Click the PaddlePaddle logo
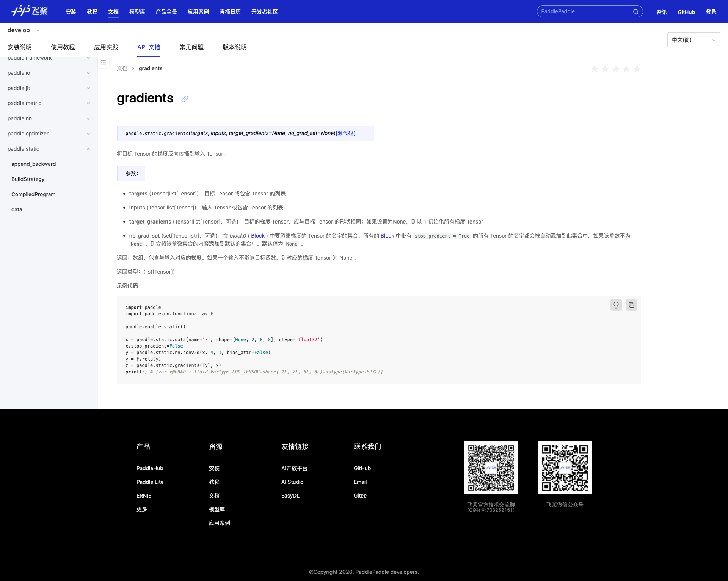 pyautogui.click(x=30, y=11)
